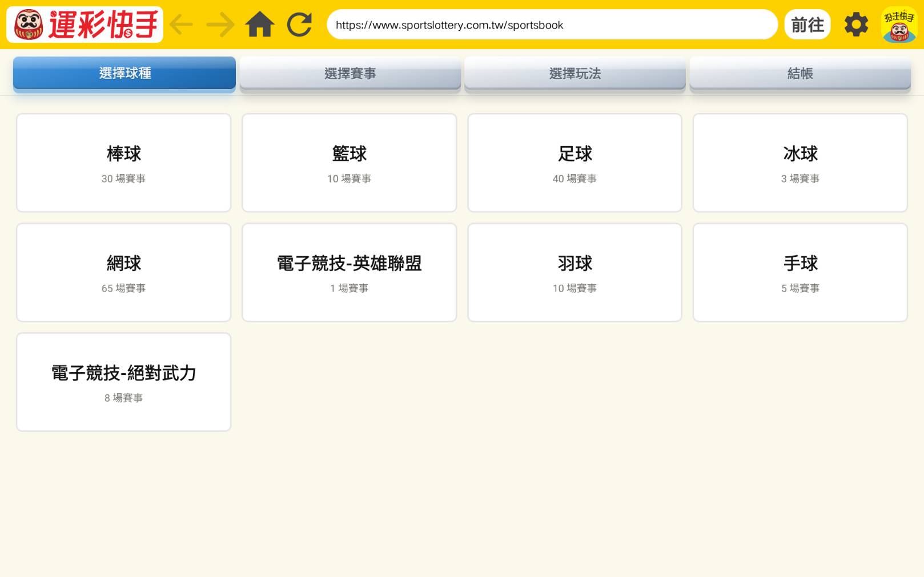The height and width of the screenshot is (577, 924).
Task: Select the 足球 sport card
Action: (575, 163)
